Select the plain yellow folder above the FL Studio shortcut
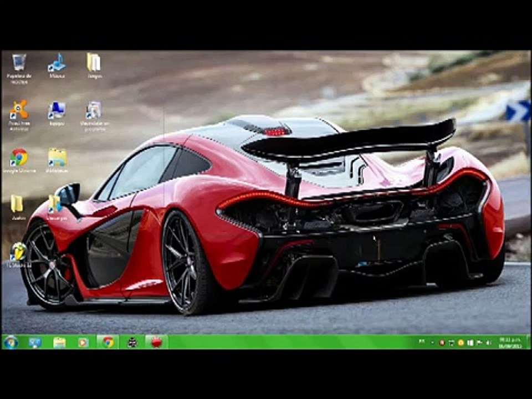Screen dimensions: 532x399 point(17,208)
